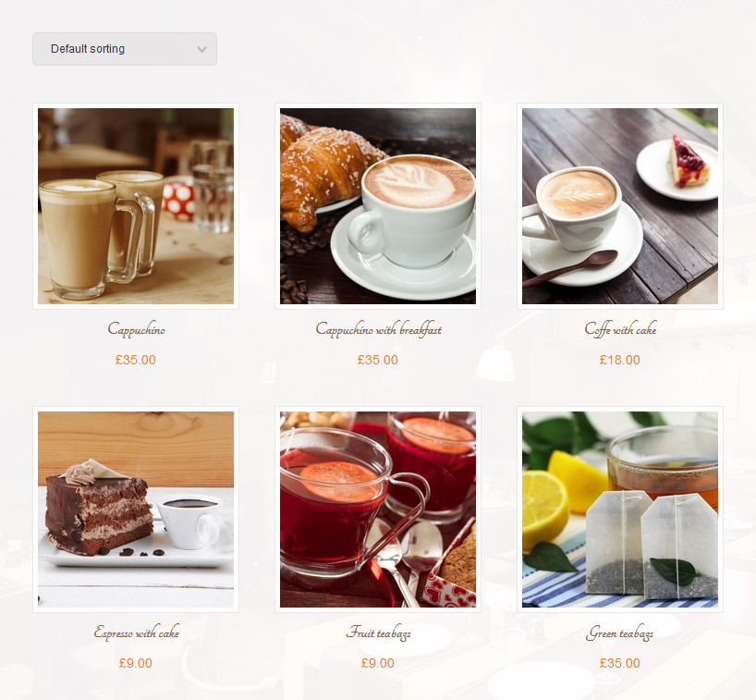Click the £35.00 price under Cappuchino
756x700 pixels.
point(136,360)
